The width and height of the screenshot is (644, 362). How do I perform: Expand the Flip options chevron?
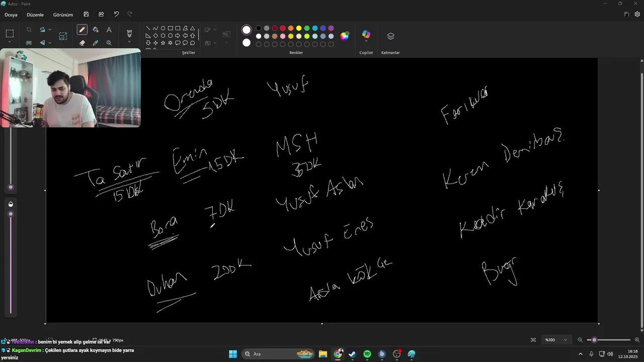pos(50,43)
